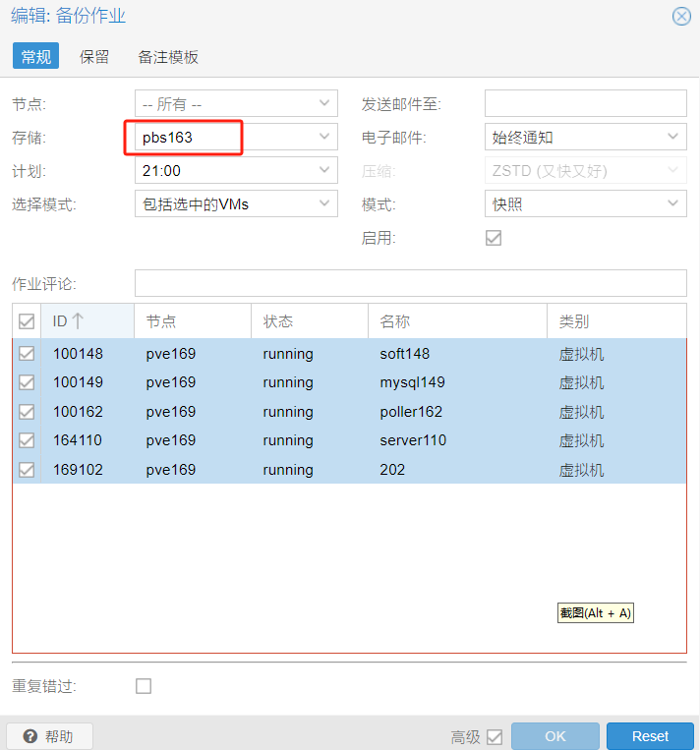Open the 备注模板 tab

click(x=168, y=56)
